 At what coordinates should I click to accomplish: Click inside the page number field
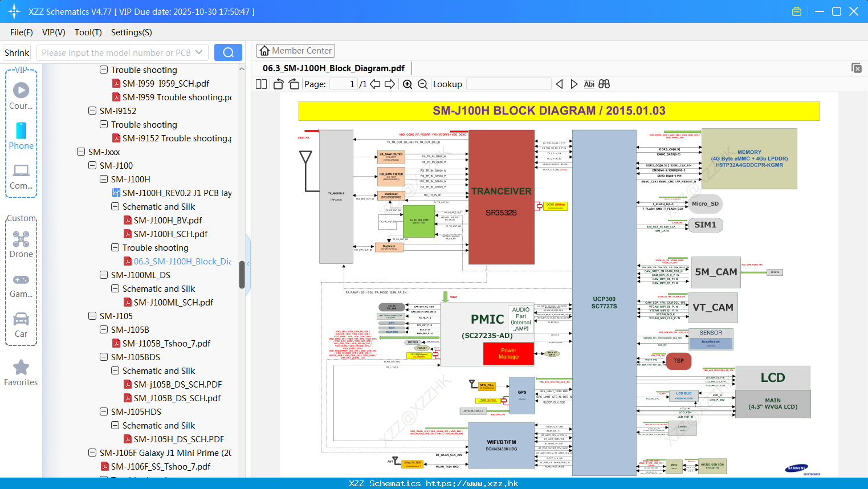point(344,84)
